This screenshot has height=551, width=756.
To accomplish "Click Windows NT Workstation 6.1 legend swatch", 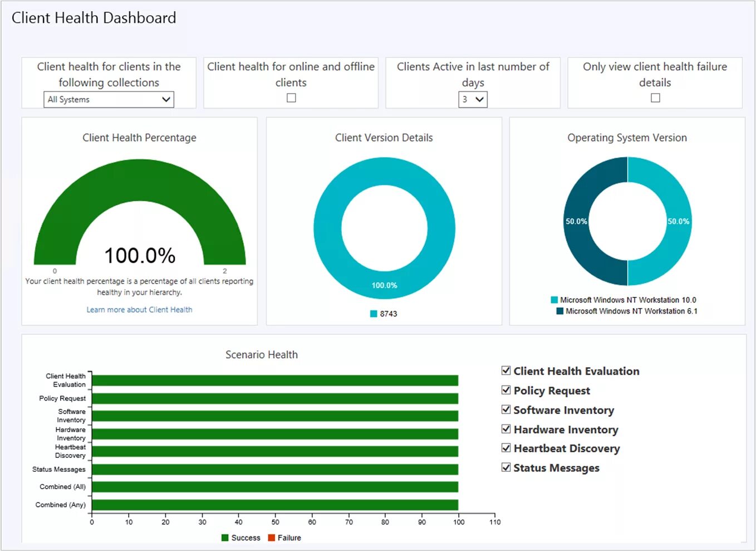I will pos(559,311).
